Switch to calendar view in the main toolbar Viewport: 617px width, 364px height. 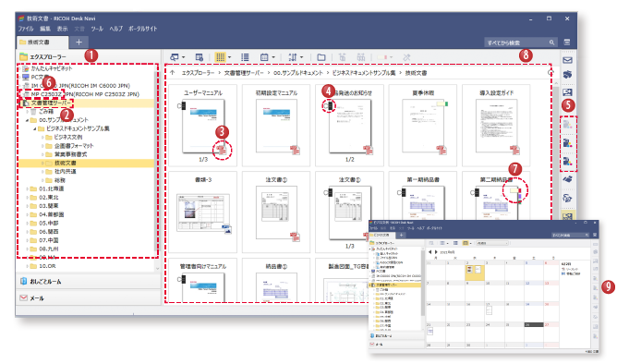point(264,57)
